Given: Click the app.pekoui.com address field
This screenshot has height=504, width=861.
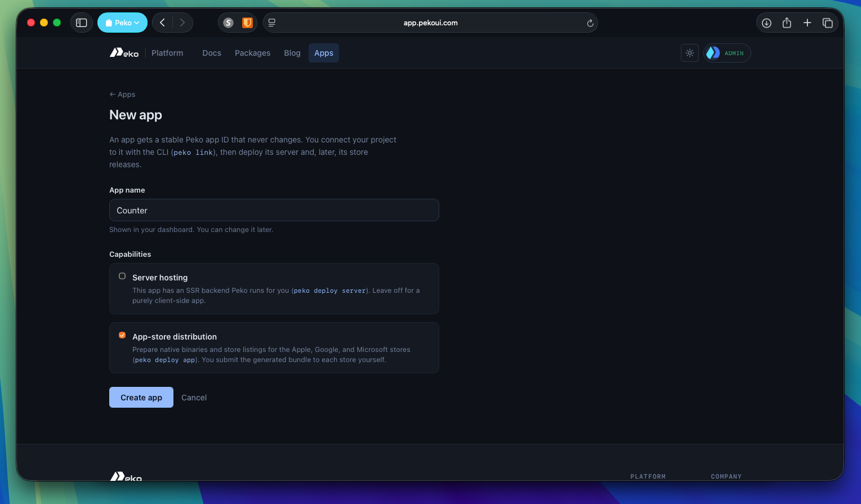Looking at the screenshot, I should pyautogui.click(x=430, y=23).
